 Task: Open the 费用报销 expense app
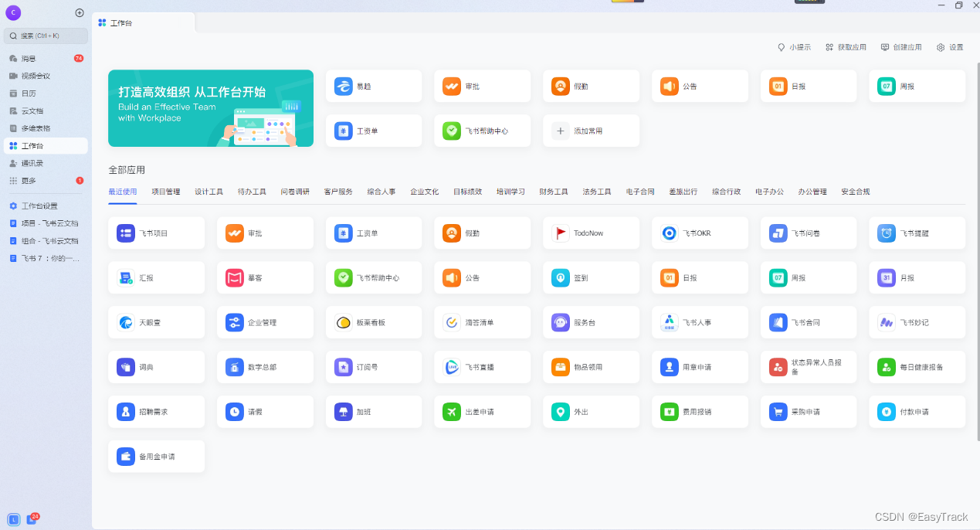700,412
